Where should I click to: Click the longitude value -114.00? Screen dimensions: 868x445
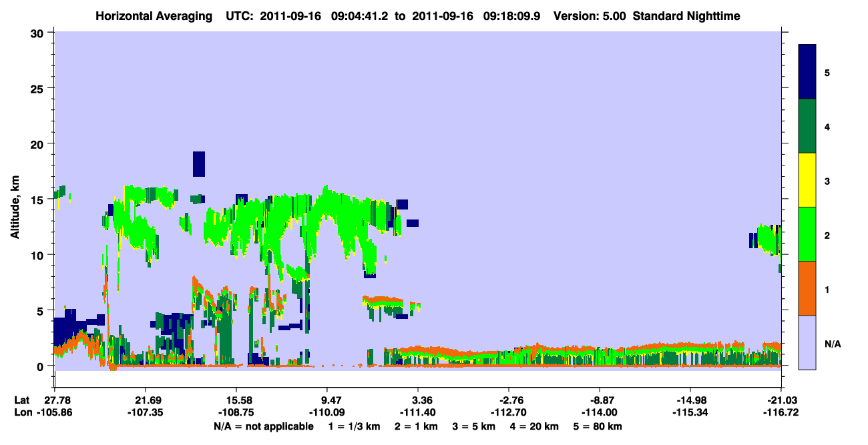(x=600, y=413)
